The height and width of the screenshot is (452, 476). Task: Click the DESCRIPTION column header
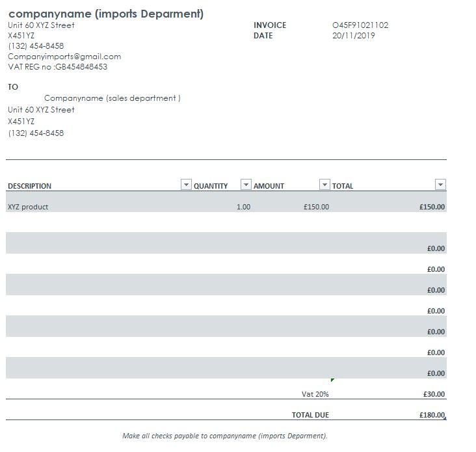click(29, 186)
